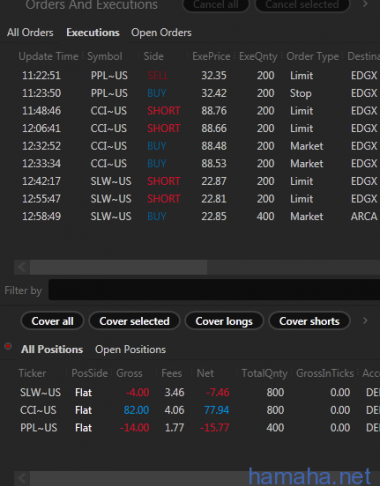Click the Cover longs button
380x486 pixels.
[x=224, y=321]
